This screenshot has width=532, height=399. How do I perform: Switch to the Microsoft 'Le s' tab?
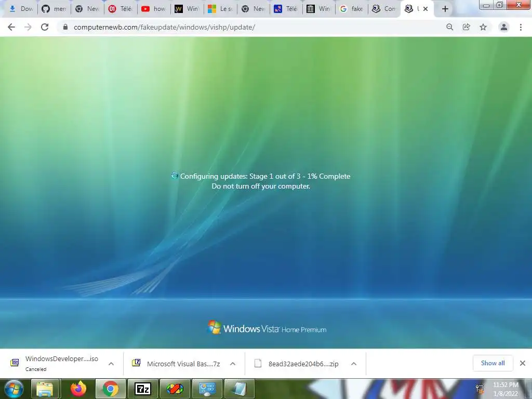(x=220, y=9)
